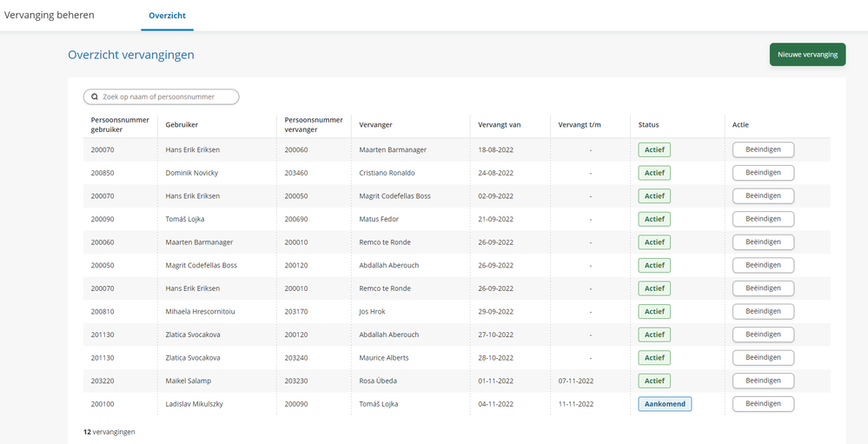The image size is (868, 444).
Task: Click Beëindigen for Tomáš Lojka row
Action: click(x=763, y=219)
